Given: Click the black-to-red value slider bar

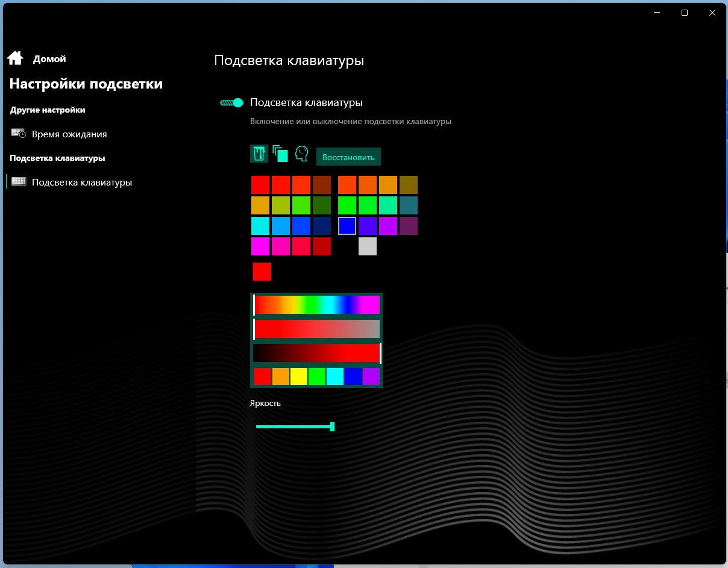Looking at the screenshot, I should click(x=316, y=353).
